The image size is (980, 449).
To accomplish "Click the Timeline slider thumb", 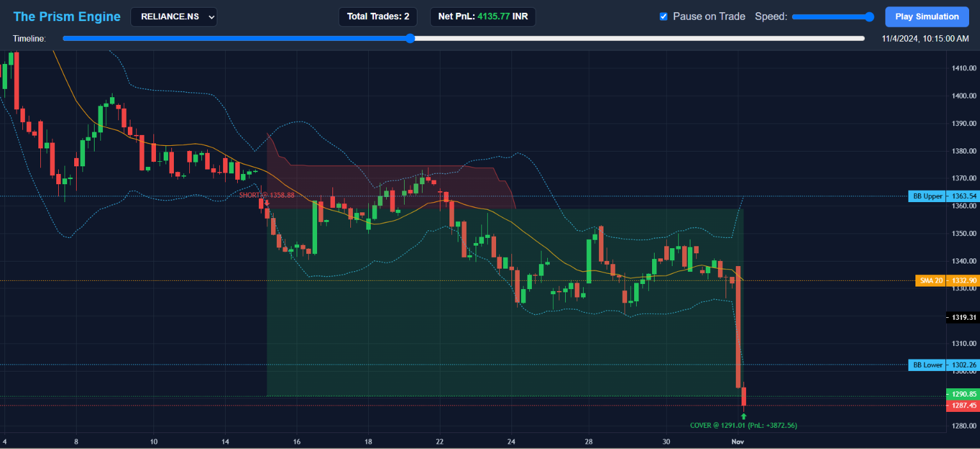I will pos(410,38).
